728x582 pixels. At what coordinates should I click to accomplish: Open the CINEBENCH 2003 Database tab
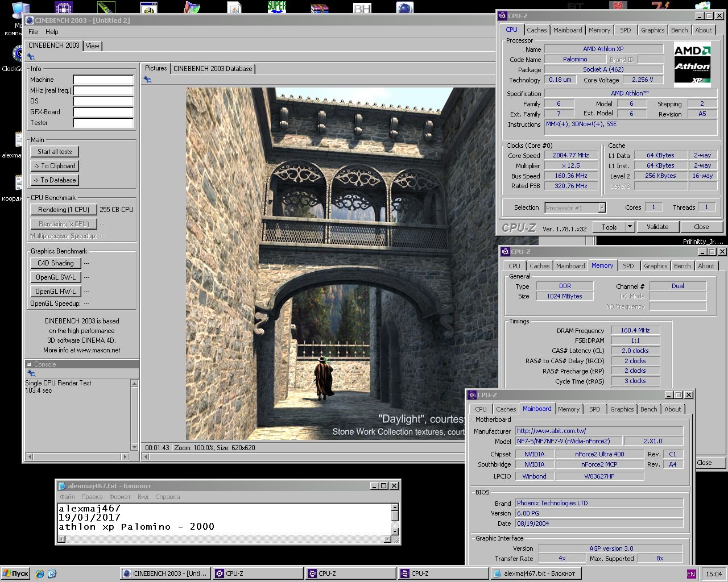[x=213, y=69]
